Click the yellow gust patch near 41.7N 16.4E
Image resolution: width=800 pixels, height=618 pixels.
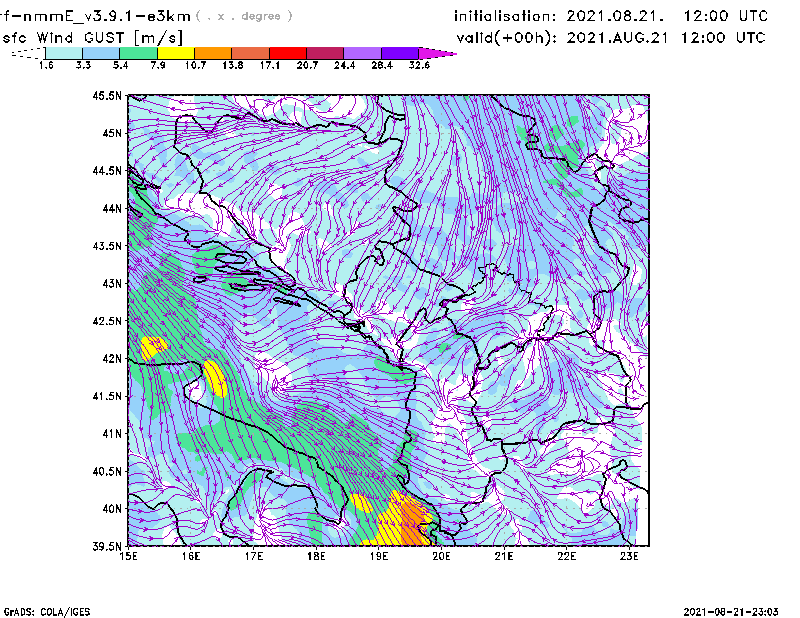[215, 378]
